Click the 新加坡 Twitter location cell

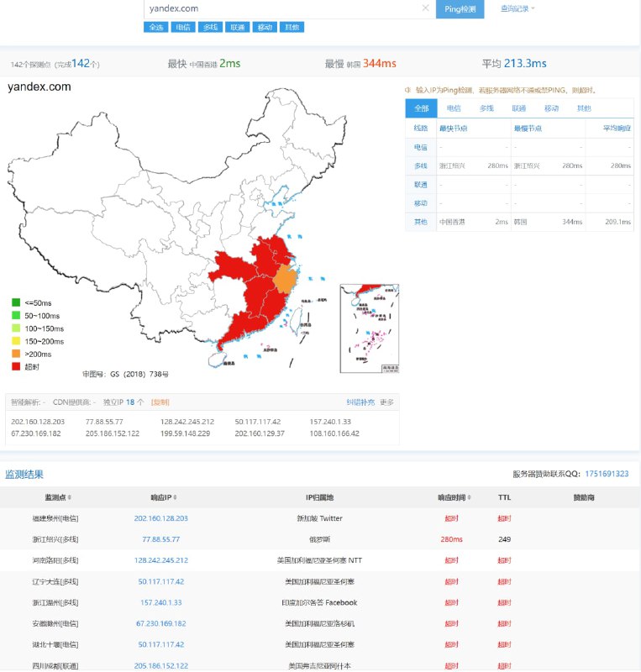[x=319, y=518]
